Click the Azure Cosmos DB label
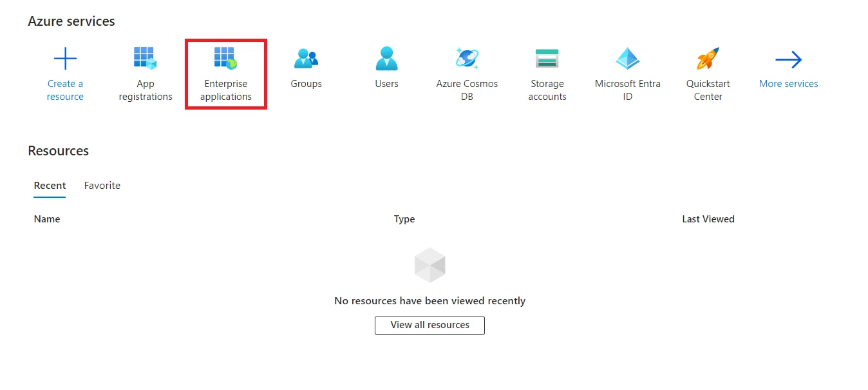 pyautogui.click(x=467, y=90)
